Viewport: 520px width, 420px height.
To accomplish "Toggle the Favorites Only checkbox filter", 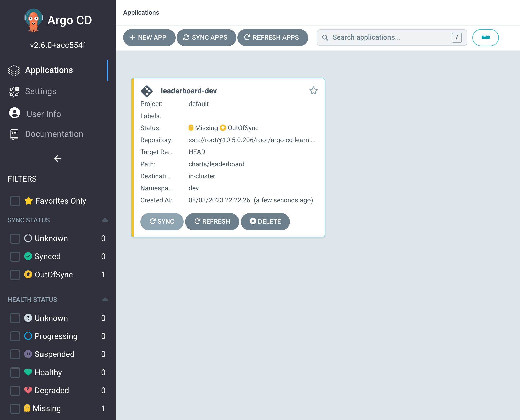I will pyautogui.click(x=15, y=201).
